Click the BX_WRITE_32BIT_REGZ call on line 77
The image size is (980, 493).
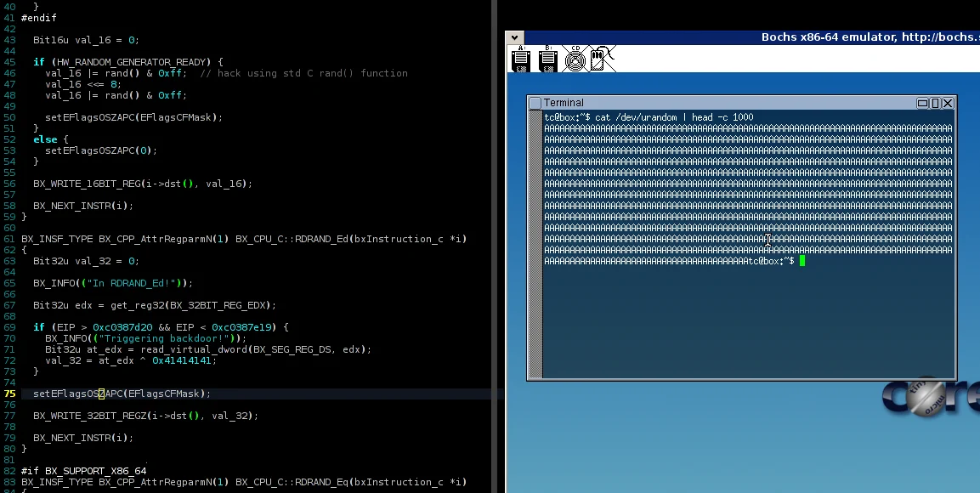(x=145, y=416)
